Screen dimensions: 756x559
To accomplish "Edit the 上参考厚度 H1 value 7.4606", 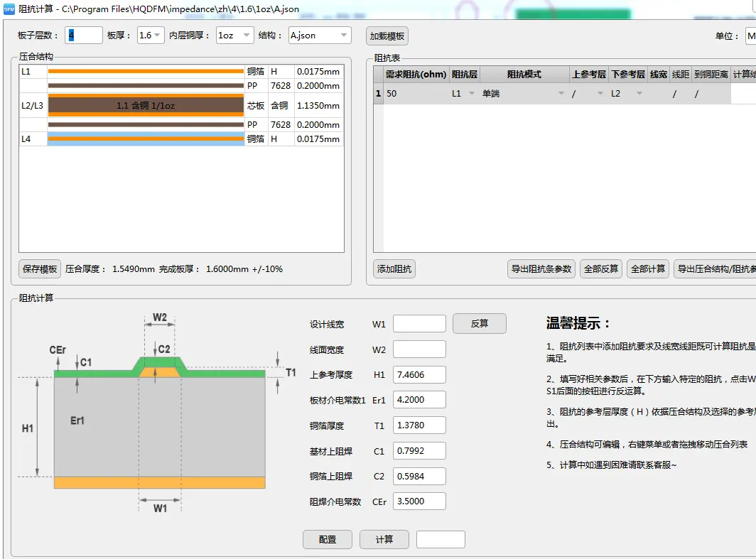I will 419,374.
